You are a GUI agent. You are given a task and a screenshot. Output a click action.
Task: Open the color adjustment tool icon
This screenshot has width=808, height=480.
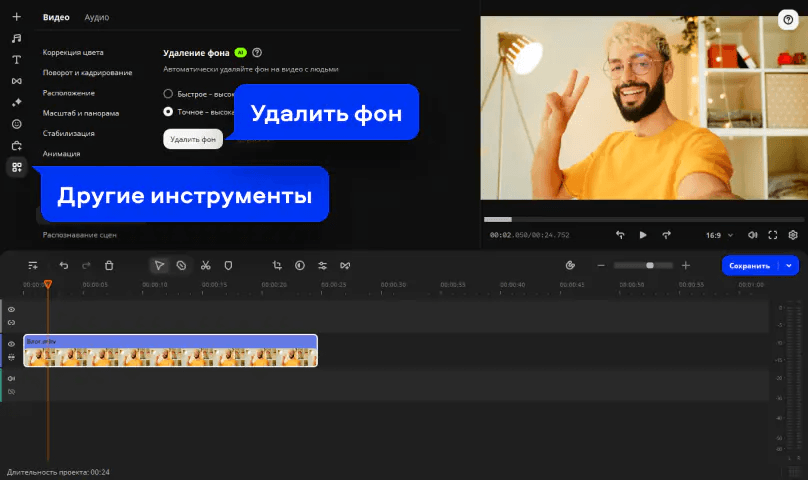click(300, 266)
